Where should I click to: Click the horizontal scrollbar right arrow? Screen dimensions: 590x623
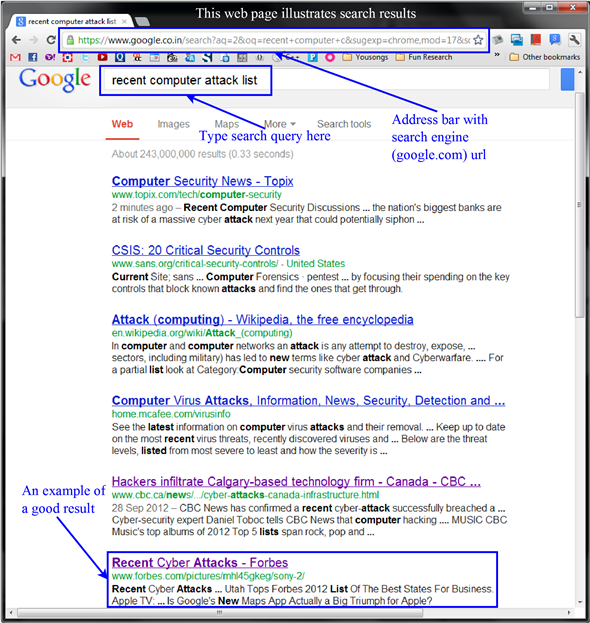[x=569, y=613]
